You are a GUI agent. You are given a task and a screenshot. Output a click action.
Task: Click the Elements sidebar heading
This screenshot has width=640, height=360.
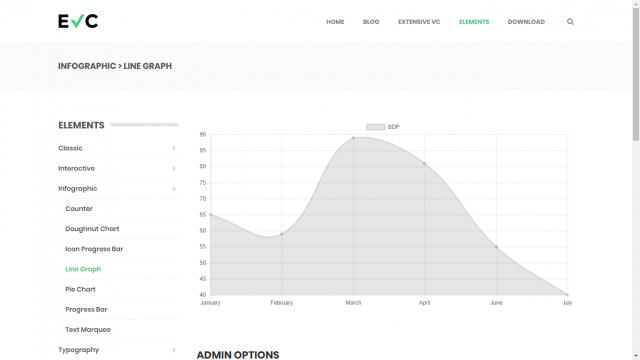click(x=81, y=125)
